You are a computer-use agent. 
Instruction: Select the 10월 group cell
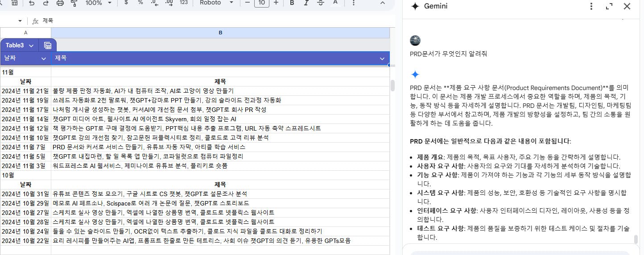click(25, 175)
